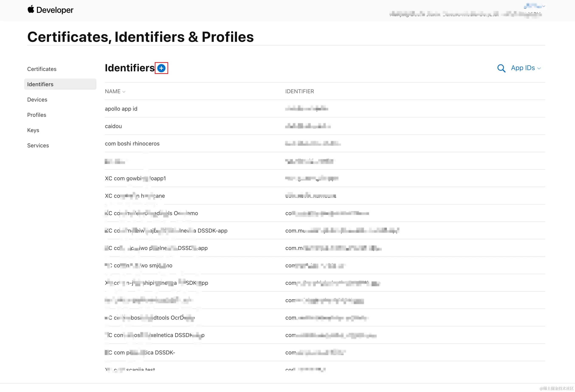Go to Devices section

(37, 99)
